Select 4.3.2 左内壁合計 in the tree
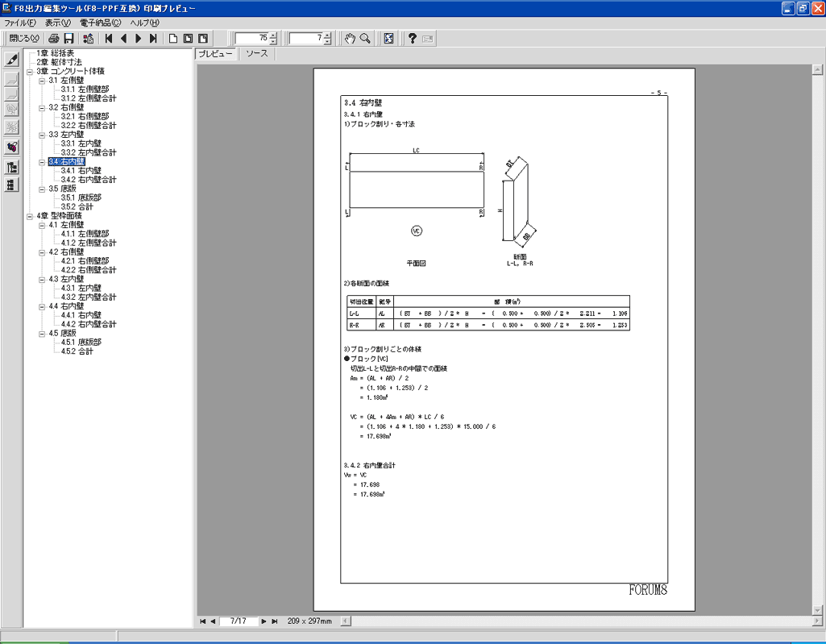The width and height of the screenshot is (826, 644). point(89,297)
